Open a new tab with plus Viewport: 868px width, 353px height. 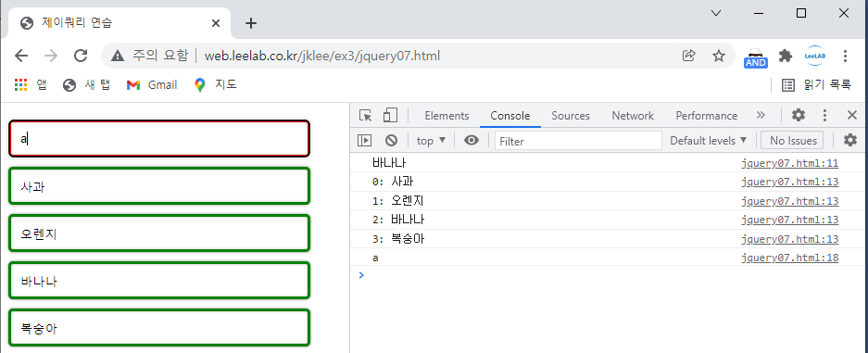tap(251, 23)
